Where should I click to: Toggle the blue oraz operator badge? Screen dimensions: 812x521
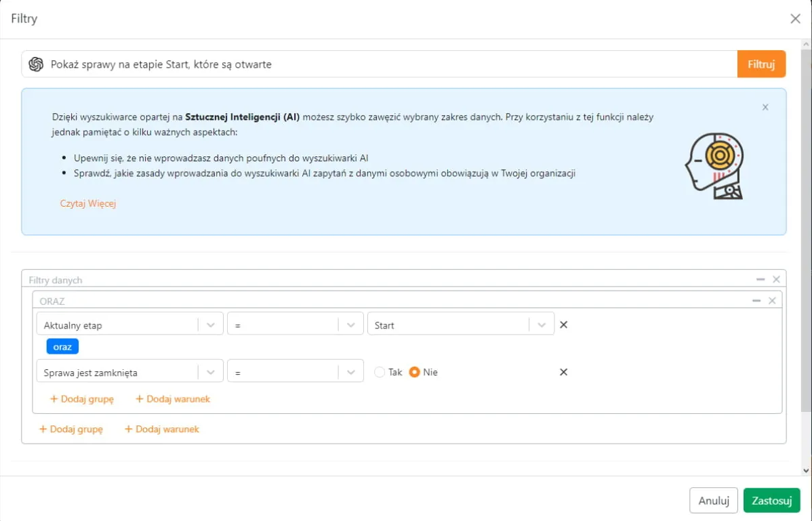(x=62, y=347)
